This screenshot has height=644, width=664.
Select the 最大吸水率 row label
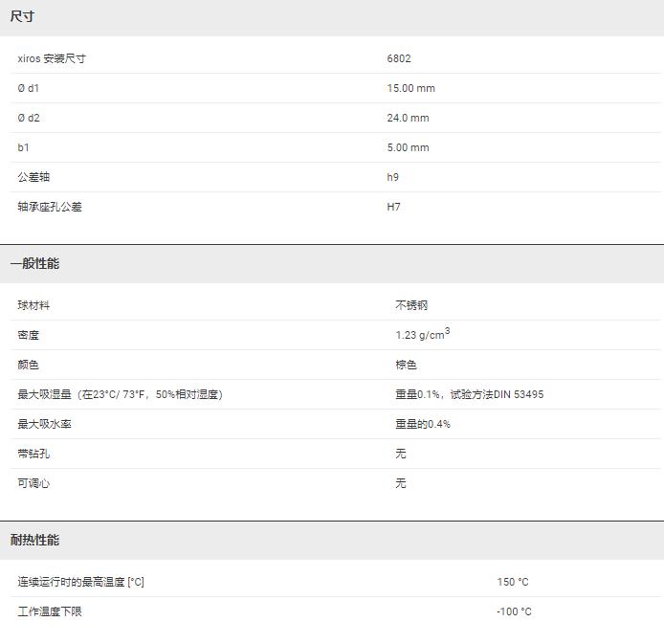pos(44,424)
